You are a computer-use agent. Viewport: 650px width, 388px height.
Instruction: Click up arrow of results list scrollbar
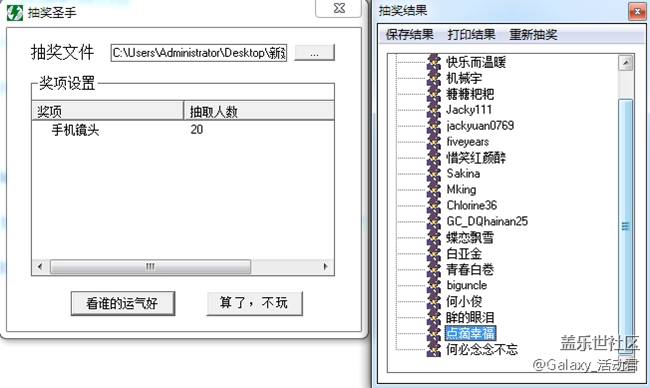click(625, 63)
